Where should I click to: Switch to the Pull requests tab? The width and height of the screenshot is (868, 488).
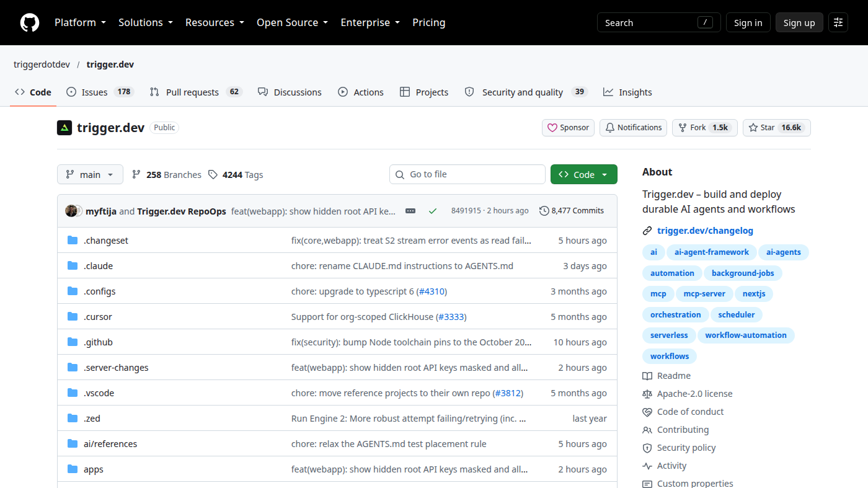coord(195,92)
